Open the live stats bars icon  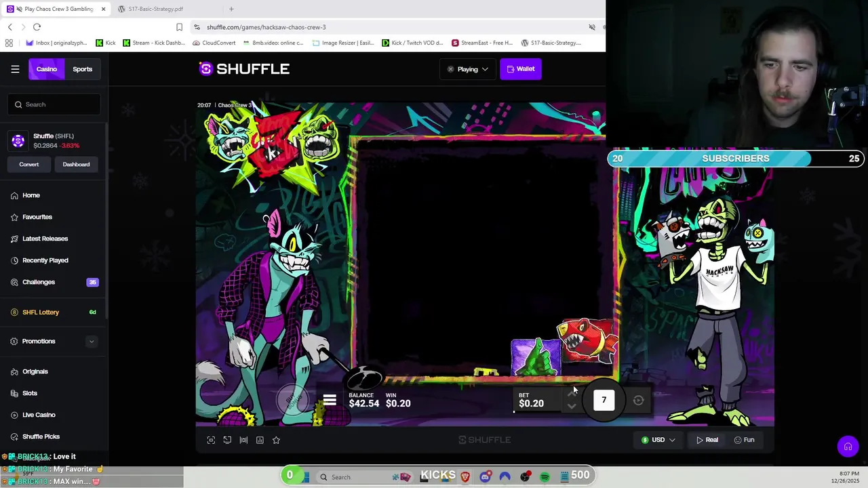coord(243,440)
